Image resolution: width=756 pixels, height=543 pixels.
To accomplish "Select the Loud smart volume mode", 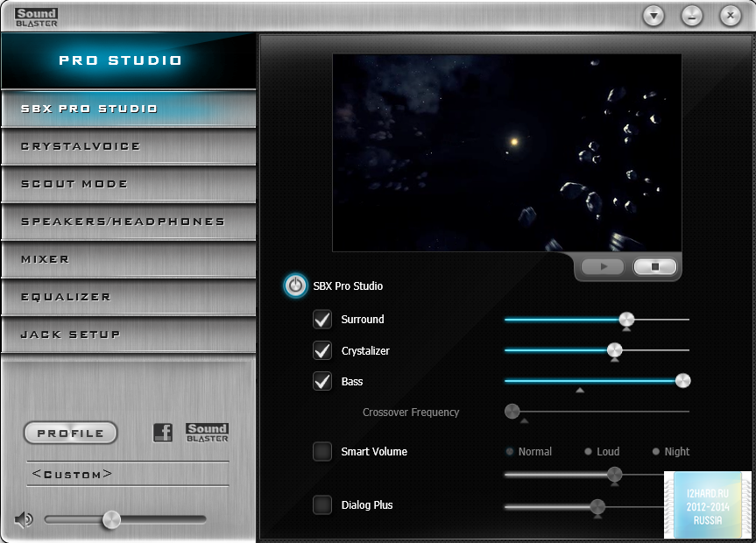I will click(x=589, y=452).
